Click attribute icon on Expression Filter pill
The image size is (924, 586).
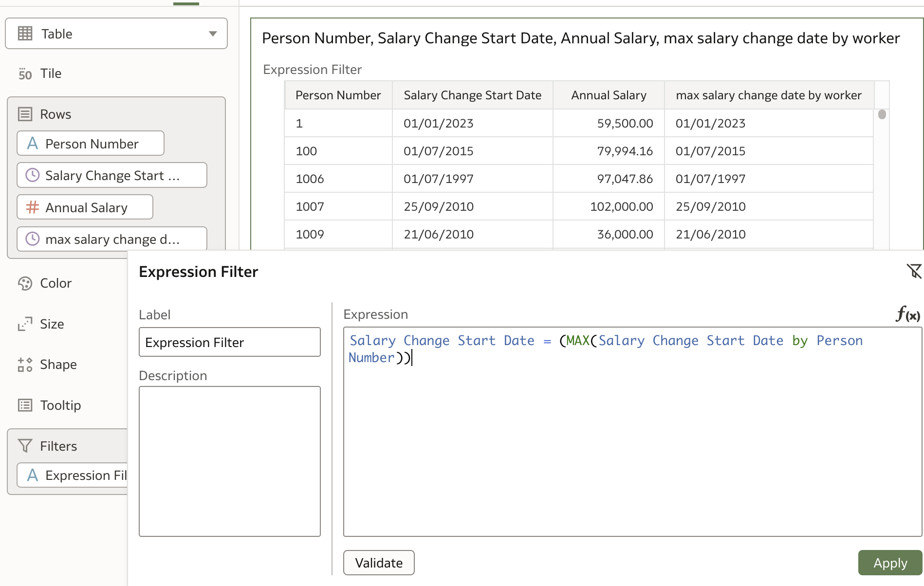coord(32,475)
